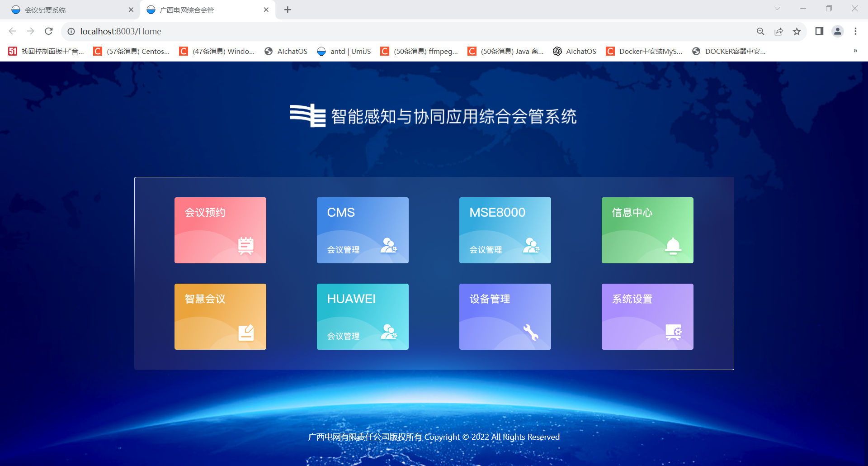Reload the current page
868x466 pixels.
click(49, 31)
